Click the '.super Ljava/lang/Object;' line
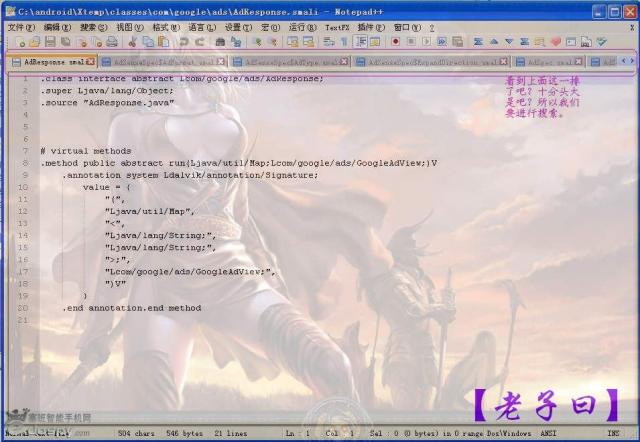This screenshot has height=442, width=640. pos(107,91)
